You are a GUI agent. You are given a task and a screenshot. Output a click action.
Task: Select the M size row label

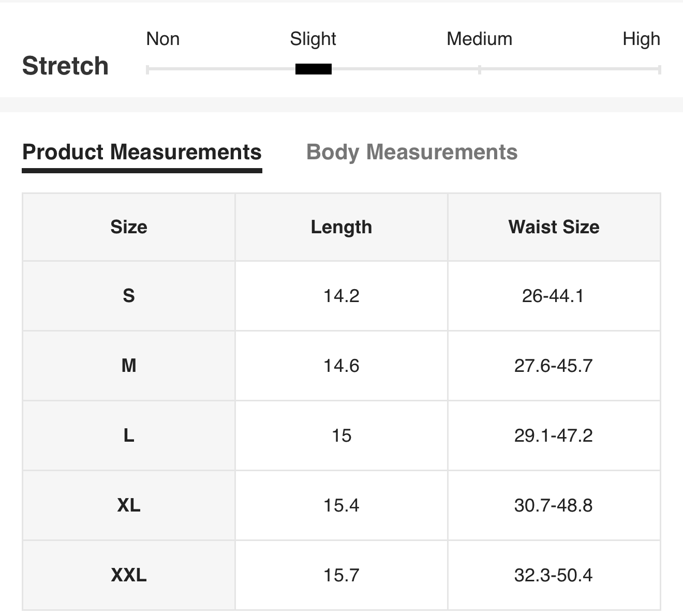tap(129, 366)
